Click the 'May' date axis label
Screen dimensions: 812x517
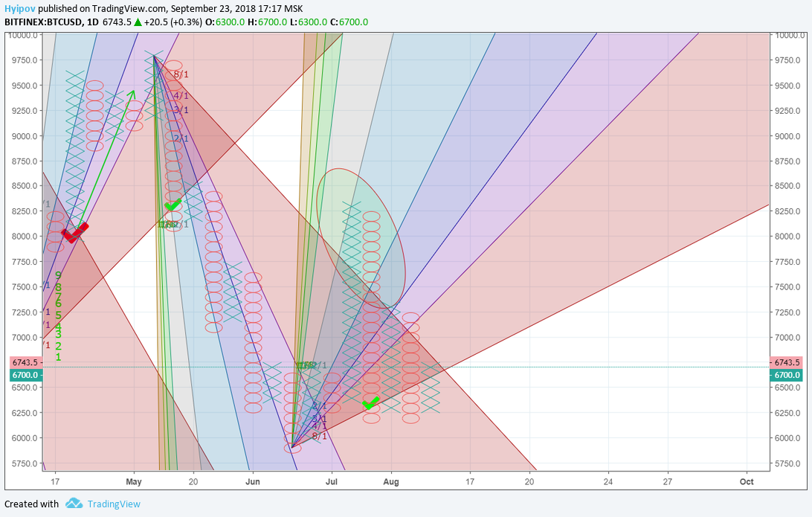click(134, 482)
